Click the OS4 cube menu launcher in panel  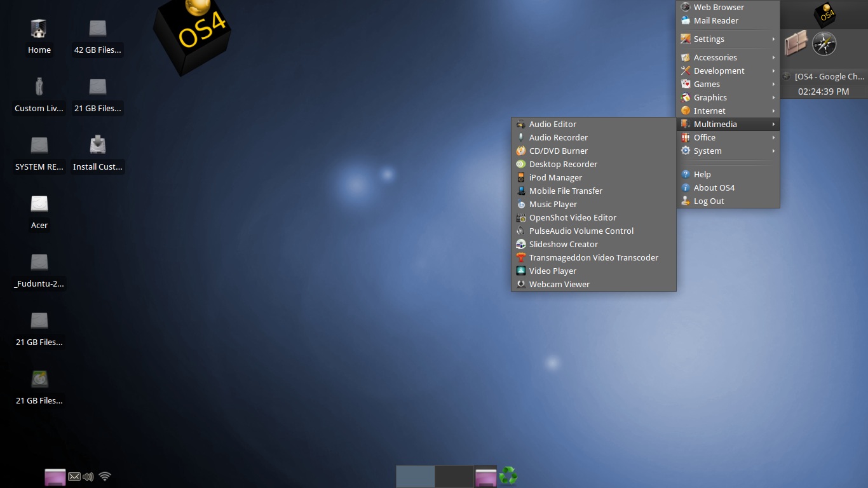click(x=825, y=15)
